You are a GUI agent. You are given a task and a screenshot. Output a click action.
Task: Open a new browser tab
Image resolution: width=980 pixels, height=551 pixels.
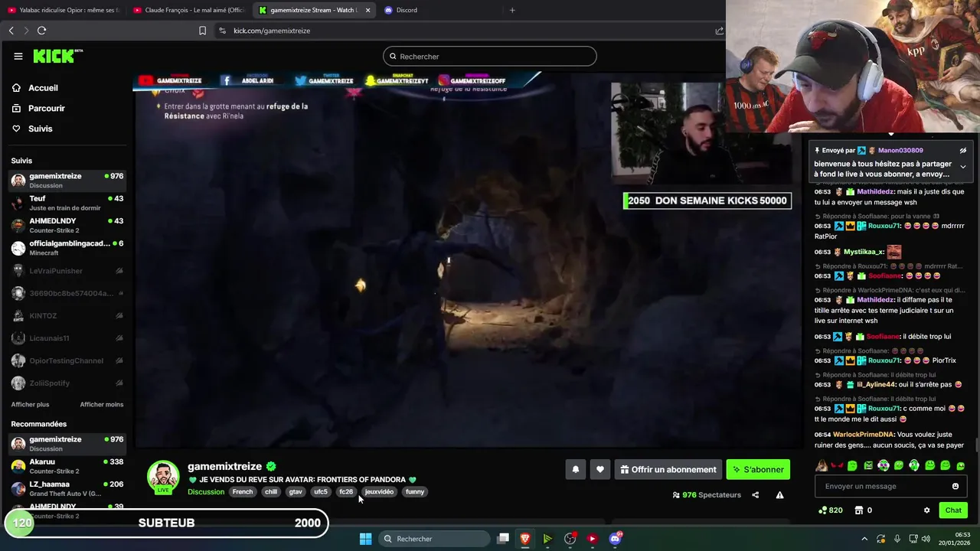512,10
